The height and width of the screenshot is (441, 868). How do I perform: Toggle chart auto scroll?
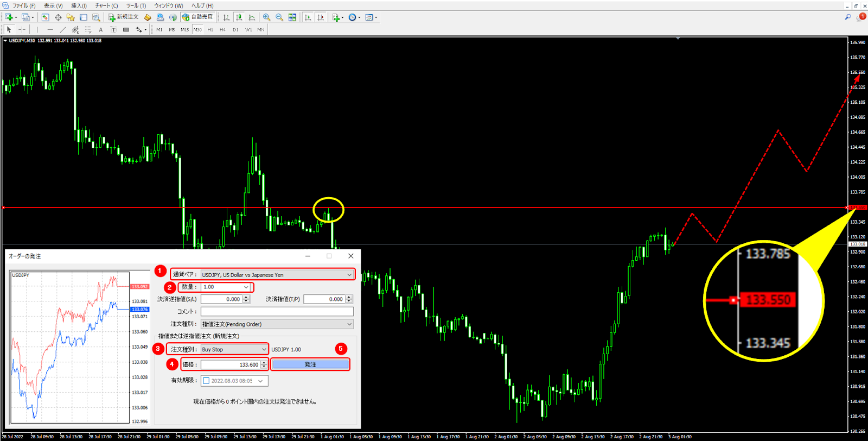point(308,17)
